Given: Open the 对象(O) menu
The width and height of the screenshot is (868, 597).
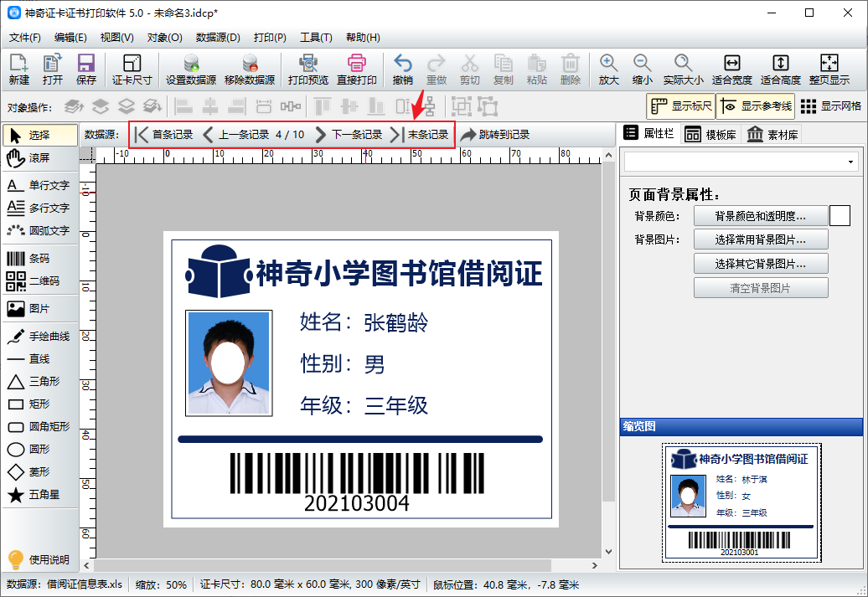Looking at the screenshot, I should point(164,38).
